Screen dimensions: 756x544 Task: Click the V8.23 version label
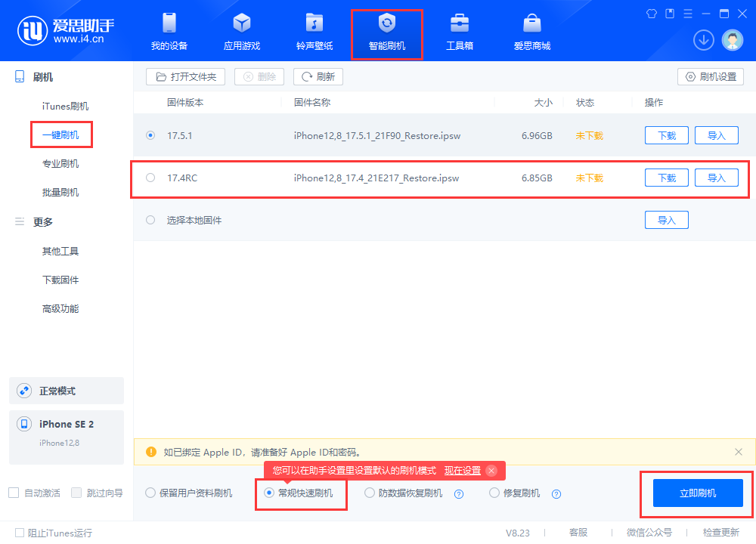517,533
